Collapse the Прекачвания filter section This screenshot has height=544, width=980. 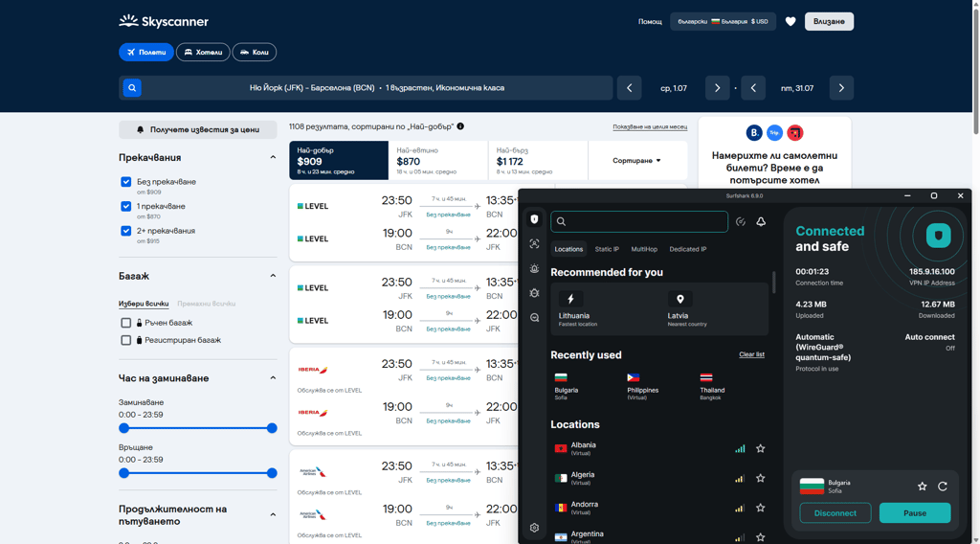coord(273,158)
